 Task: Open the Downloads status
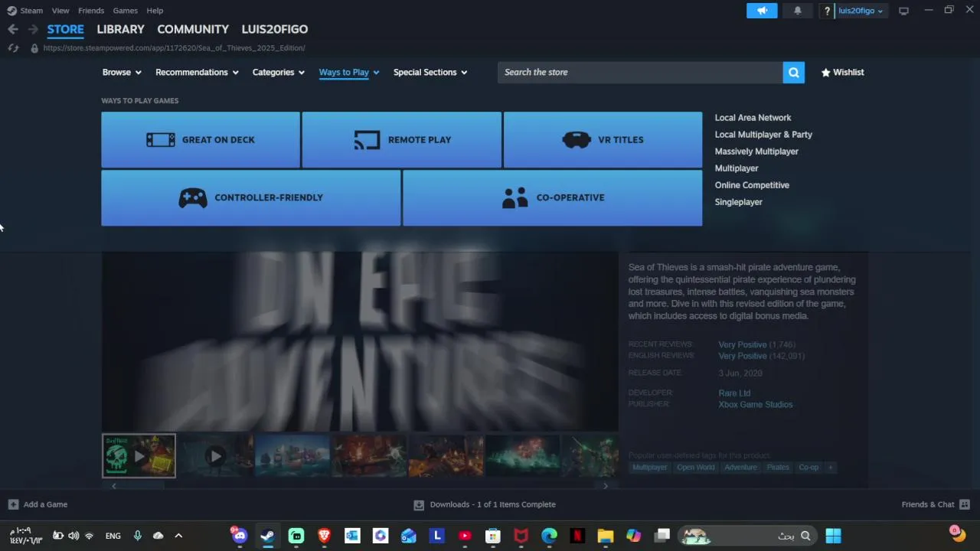click(485, 504)
